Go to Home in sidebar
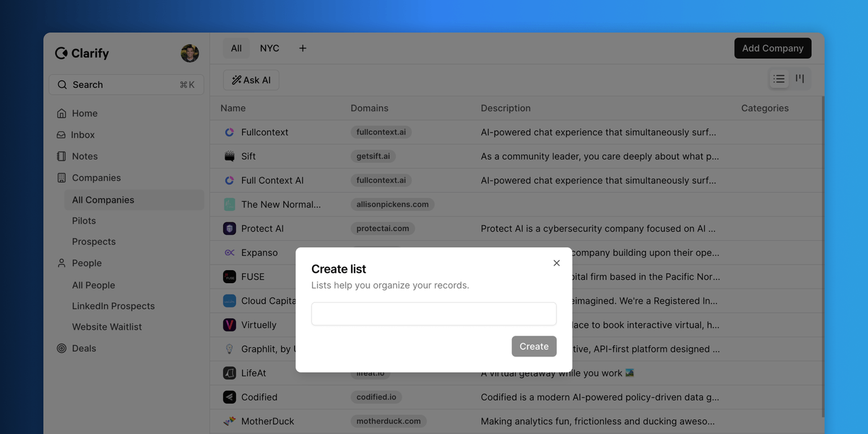868x434 pixels. pyautogui.click(x=85, y=114)
